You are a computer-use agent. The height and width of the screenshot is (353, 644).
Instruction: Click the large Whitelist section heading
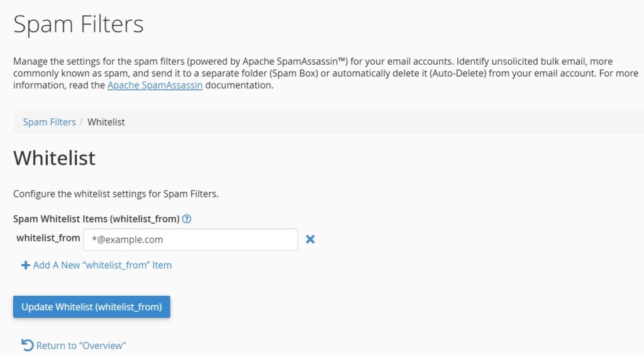55,157
